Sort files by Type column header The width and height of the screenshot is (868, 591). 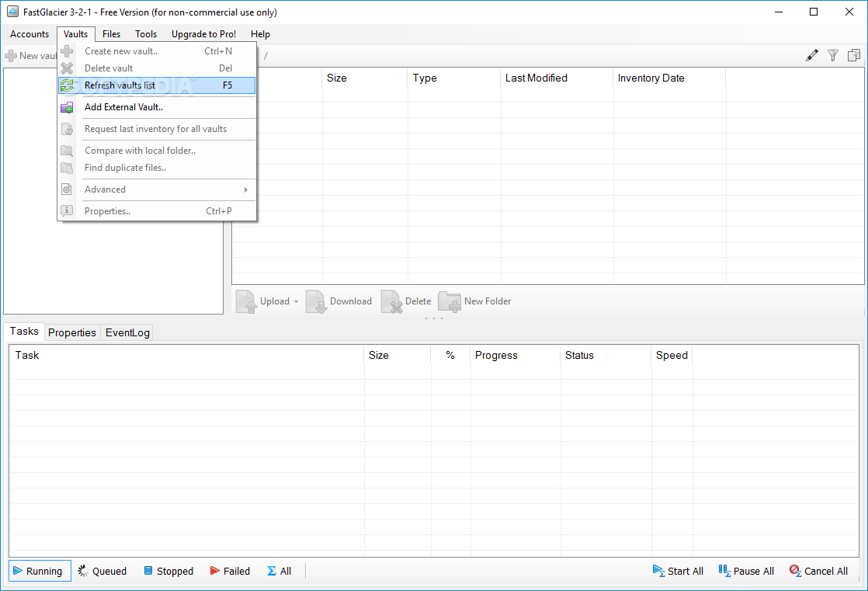pos(454,78)
